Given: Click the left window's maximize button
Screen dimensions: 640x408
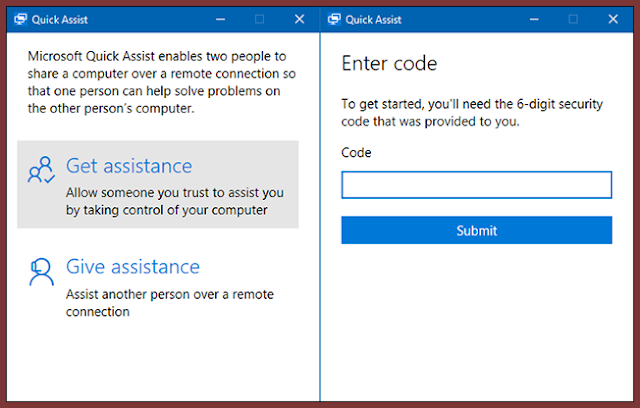Looking at the screenshot, I should [x=260, y=19].
